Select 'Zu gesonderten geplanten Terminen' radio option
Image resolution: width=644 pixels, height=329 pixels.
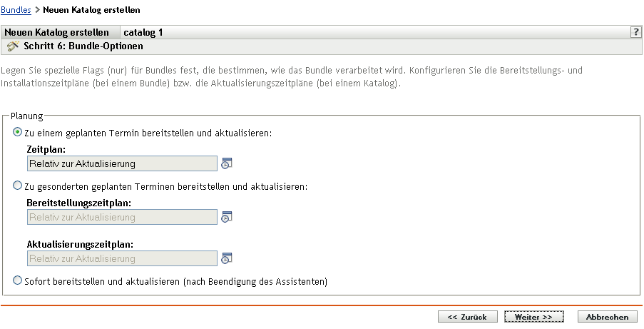point(18,186)
